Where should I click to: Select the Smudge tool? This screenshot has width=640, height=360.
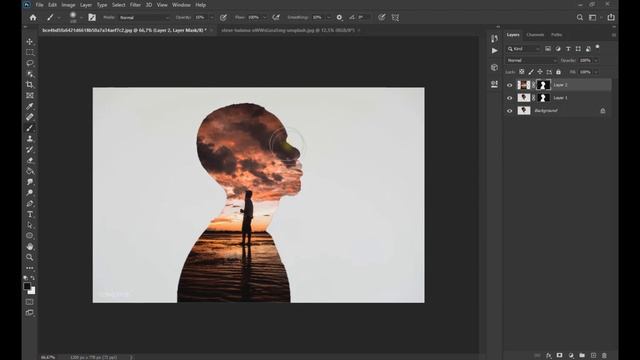30,182
